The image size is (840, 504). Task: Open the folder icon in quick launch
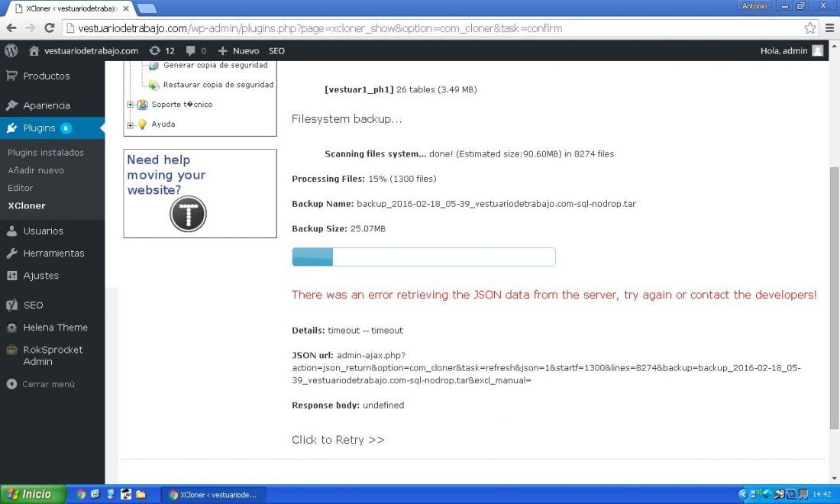click(x=141, y=494)
